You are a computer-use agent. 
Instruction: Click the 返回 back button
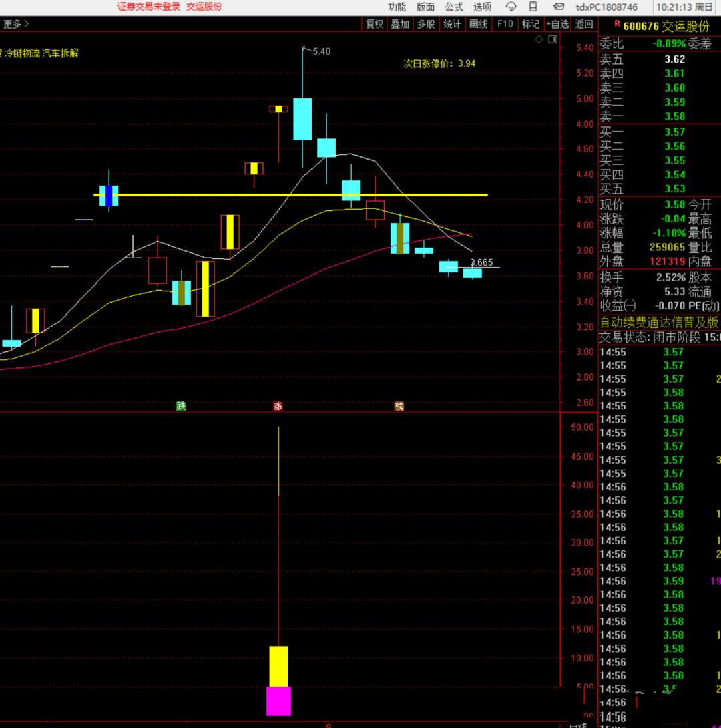[584, 24]
